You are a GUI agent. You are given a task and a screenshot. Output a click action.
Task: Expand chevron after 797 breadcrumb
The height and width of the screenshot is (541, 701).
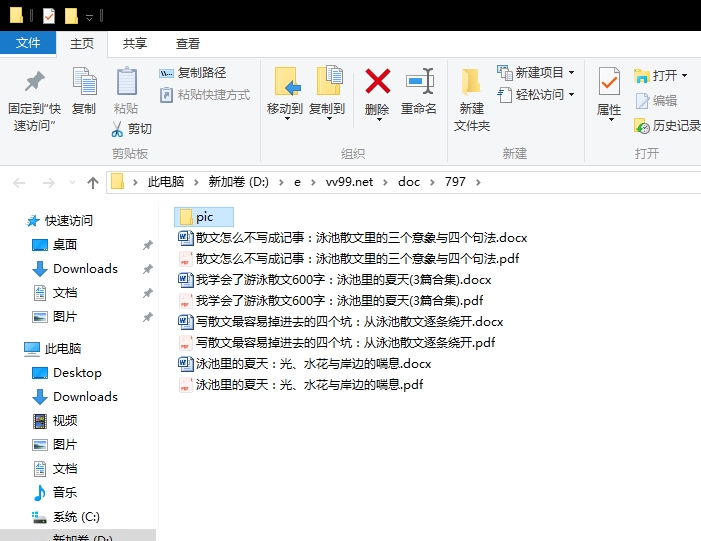tap(478, 182)
